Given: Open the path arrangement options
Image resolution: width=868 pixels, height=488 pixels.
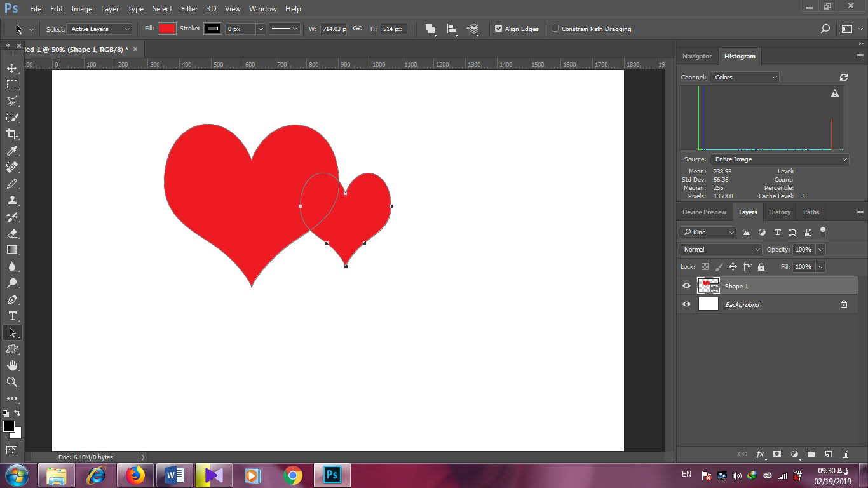Looking at the screenshot, I should [473, 29].
